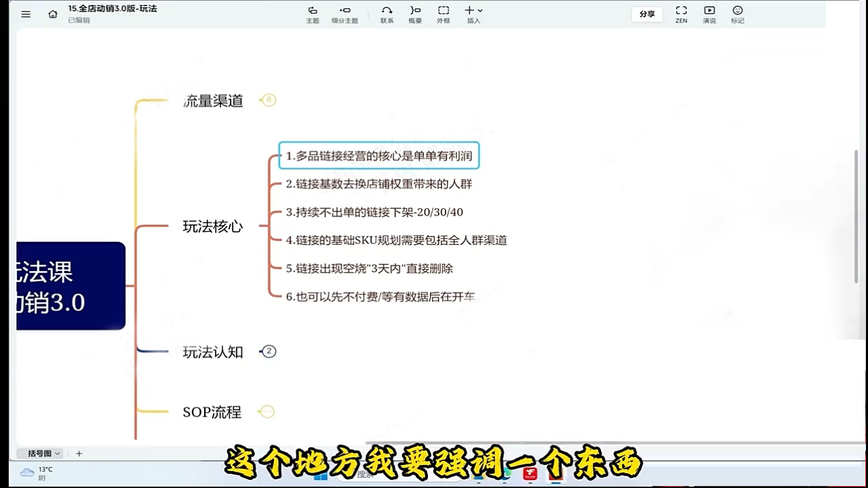Expand the 玩法认知 branch
Viewport: 868px width, 488px height.
coord(269,351)
